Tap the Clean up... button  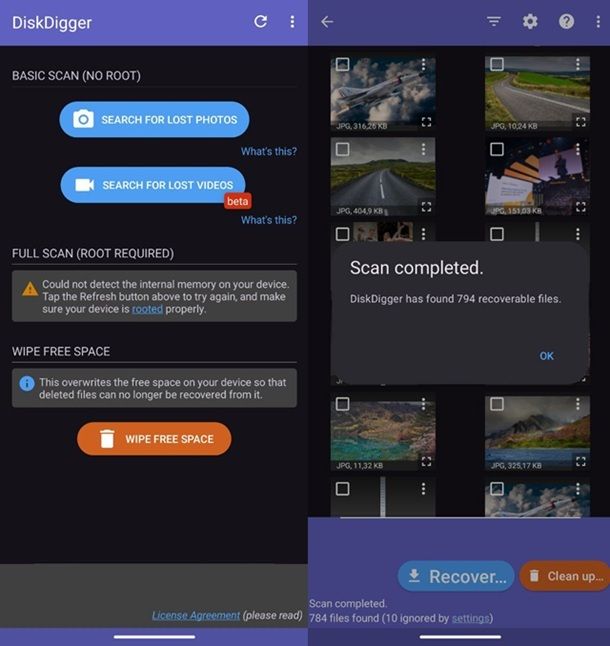pyautogui.click(x=565, y=576)
